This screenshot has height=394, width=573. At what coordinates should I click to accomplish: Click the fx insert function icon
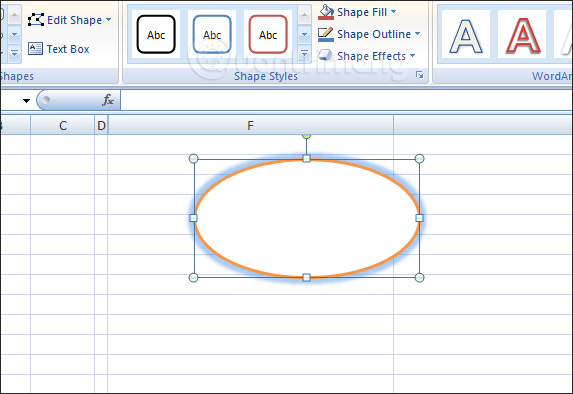point(108,100)
